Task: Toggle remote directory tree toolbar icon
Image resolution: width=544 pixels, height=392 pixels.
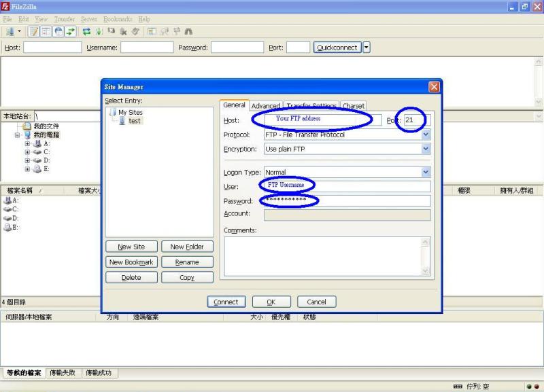Action: [x=58, y=31]
